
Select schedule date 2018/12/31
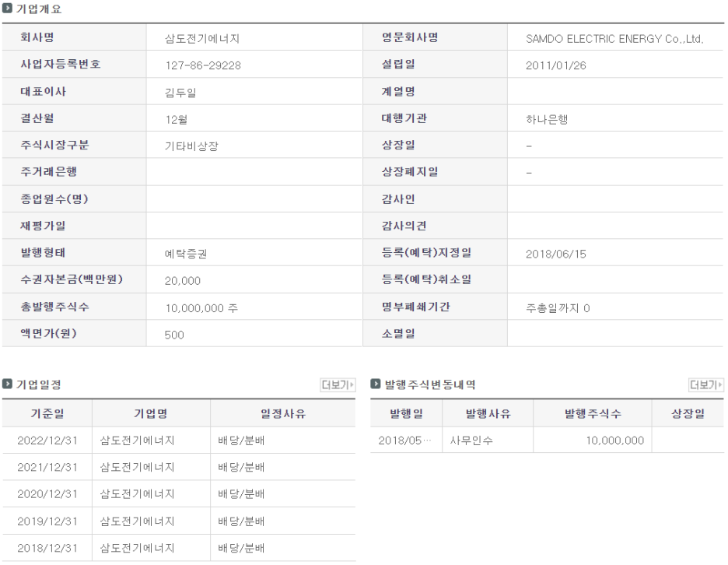click(x=47, y=549)
